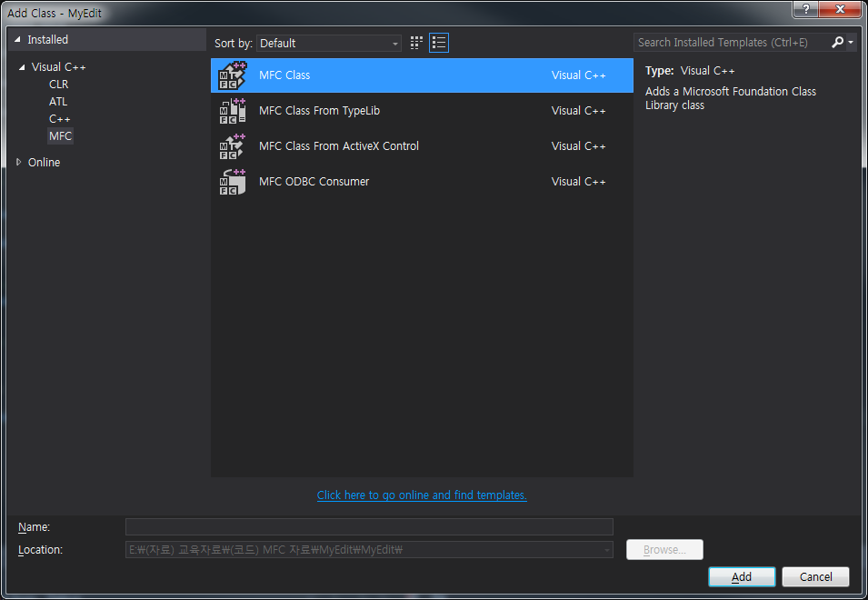The height and width of the screenshot is (600, 868).
Task: Select the Visual C++ tree label
Action: tap(59, 67)
